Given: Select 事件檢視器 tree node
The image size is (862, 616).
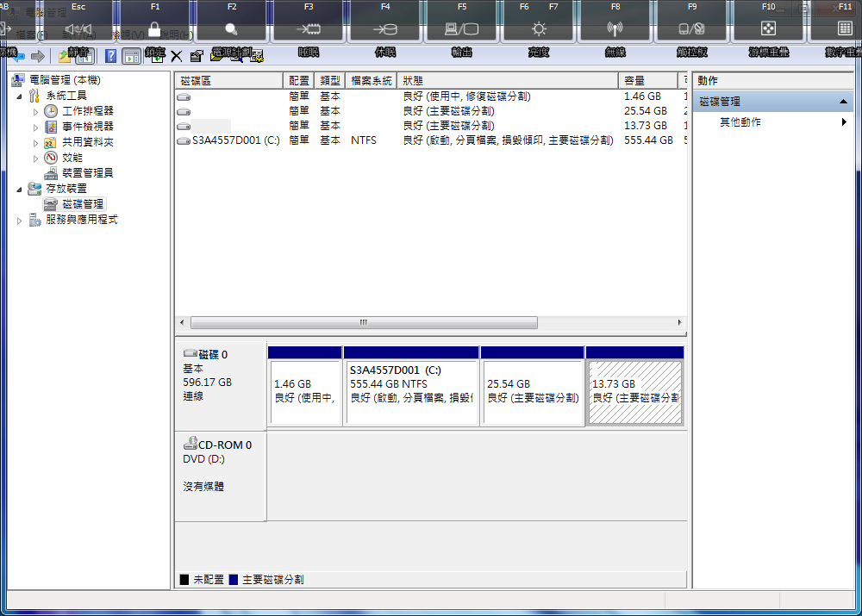Looking at the screenshot, I should coord(87,127).
